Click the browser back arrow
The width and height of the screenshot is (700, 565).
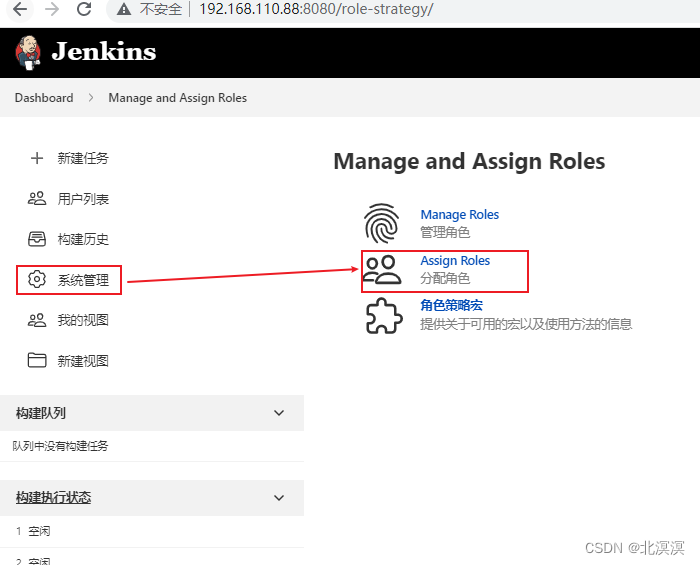coord(20,8)
